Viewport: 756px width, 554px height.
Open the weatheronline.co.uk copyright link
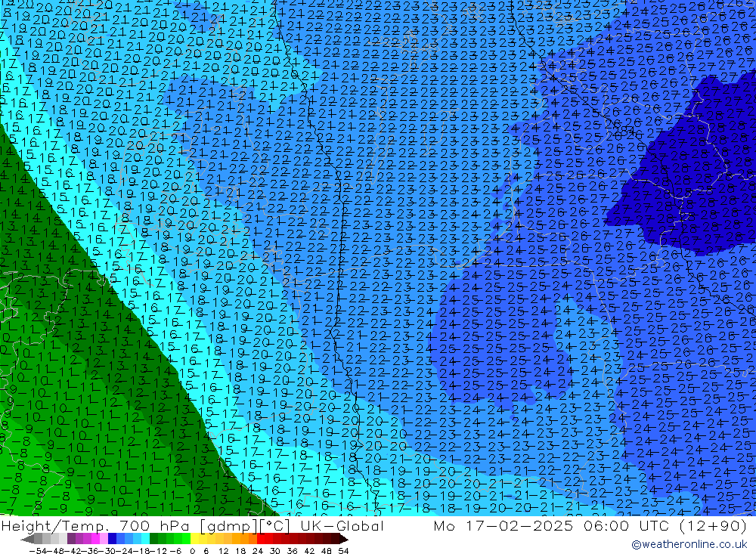coord(689,544)
